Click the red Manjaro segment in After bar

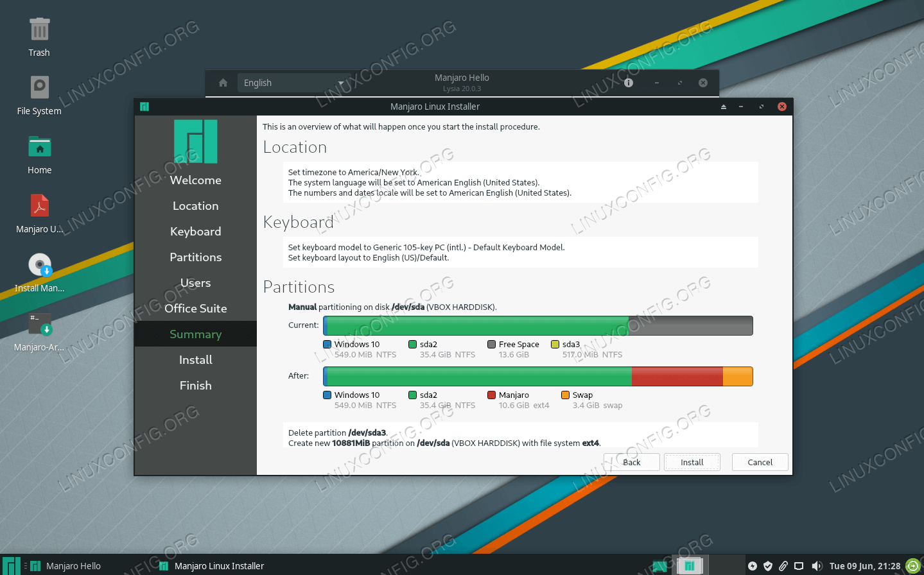tap(677, 376)
